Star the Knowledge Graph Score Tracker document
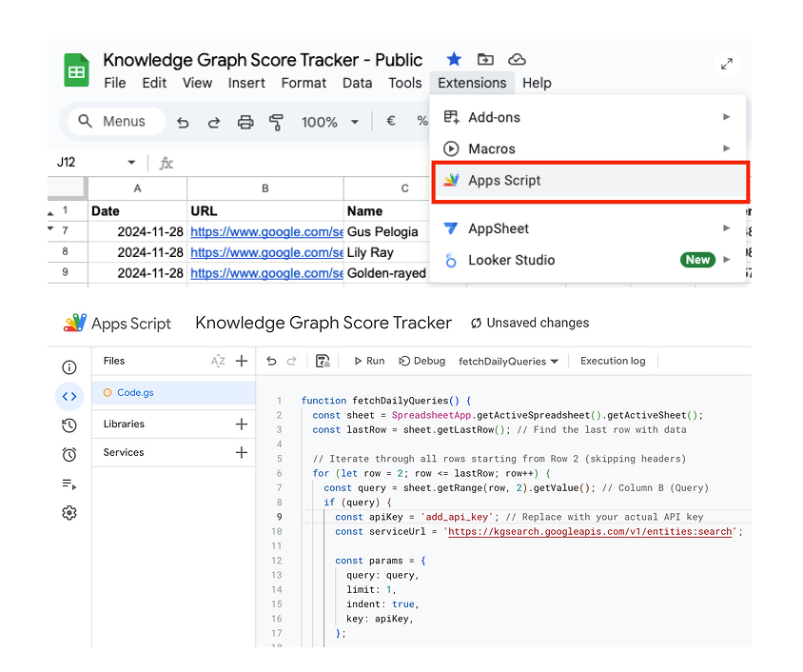 (454, 59)
